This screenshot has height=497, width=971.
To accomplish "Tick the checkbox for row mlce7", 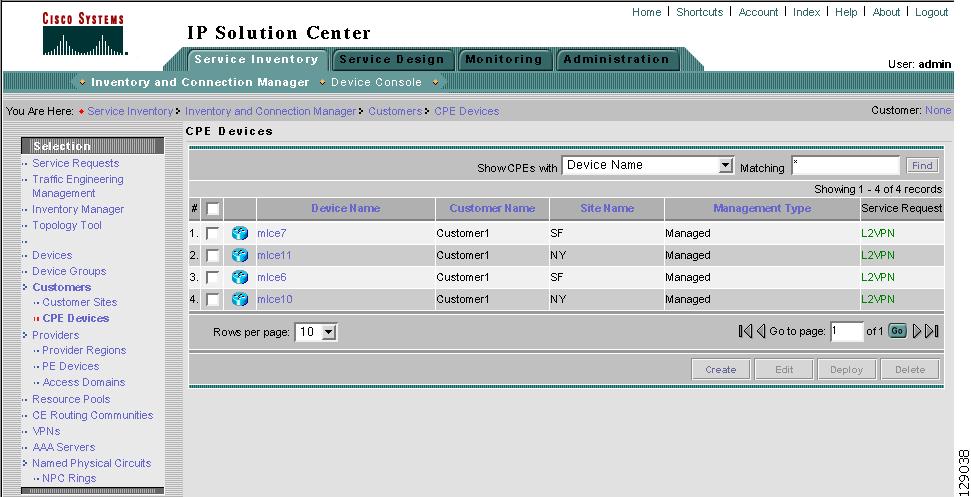I will pos(212,233).
